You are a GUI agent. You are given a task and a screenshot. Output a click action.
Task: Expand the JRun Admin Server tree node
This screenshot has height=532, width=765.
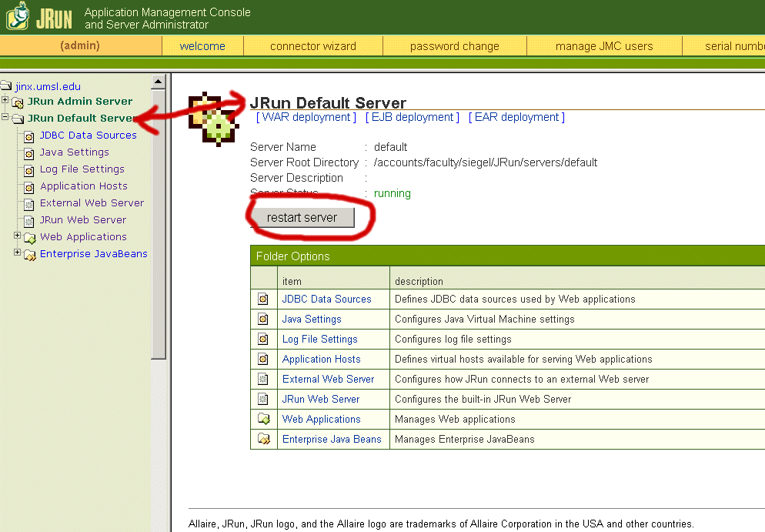pyautogui.click(x=5, y=101)
